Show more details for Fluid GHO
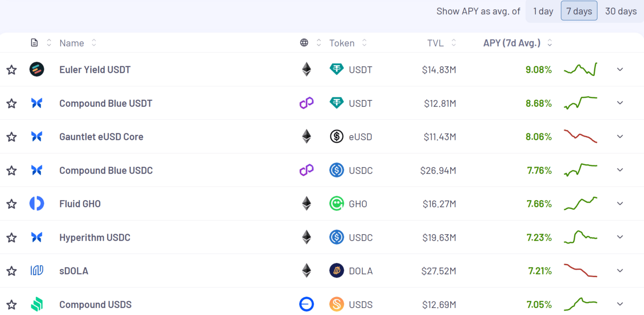 [620, 204]
